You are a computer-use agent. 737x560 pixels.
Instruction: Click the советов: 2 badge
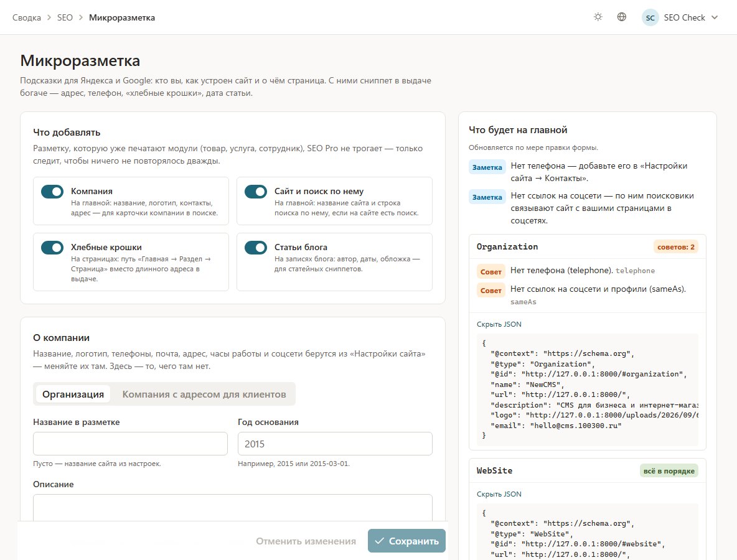point(675,246)
